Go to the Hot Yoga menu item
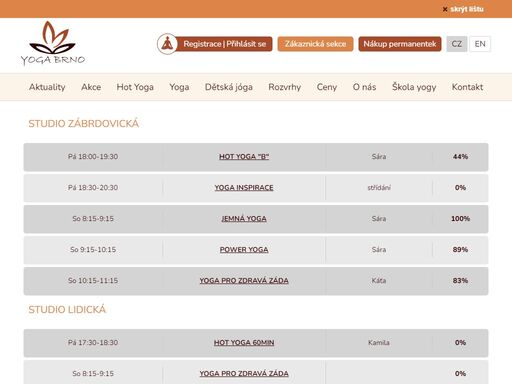The width and height of the screenshot is (512, 384). pyautogui.click(x=135, y=87)
